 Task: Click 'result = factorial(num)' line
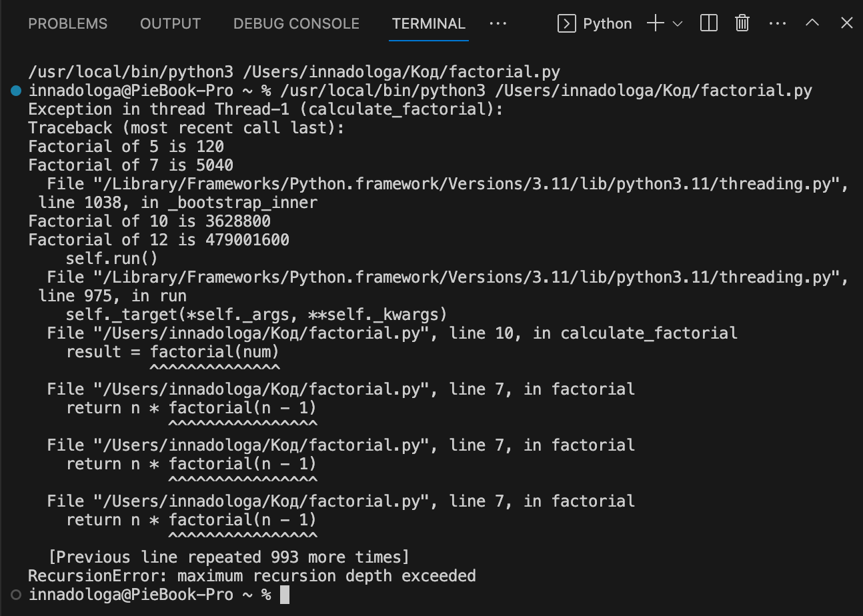click(173, 352)
